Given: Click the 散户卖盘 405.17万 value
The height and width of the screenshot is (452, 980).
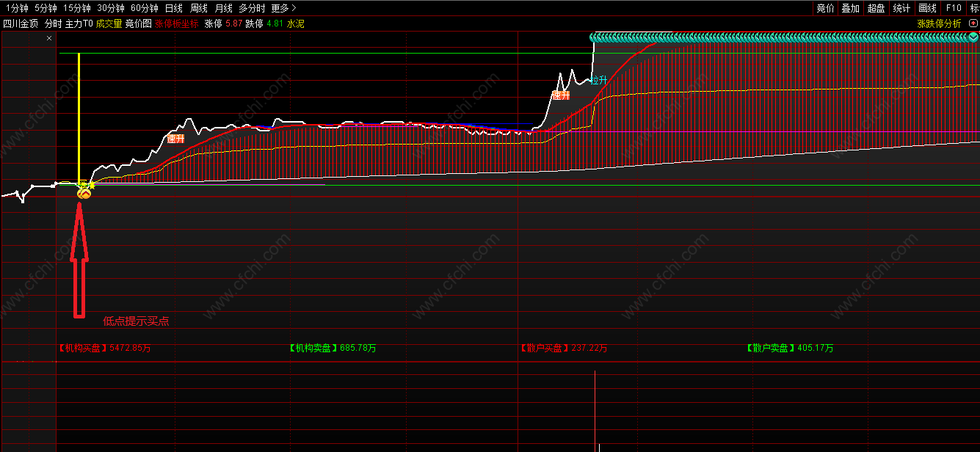Looking at the screenshot, I should coord(790,349).
